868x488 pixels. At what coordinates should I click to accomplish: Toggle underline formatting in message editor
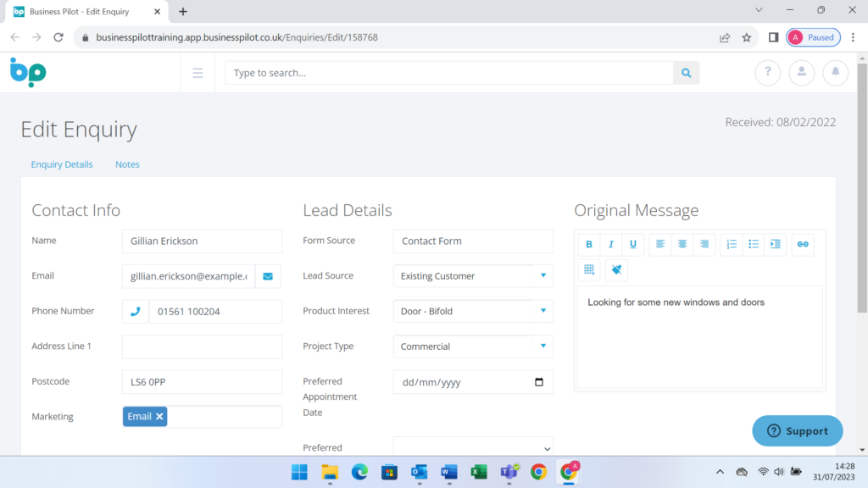pyautogui.click(x=632, y=244)
